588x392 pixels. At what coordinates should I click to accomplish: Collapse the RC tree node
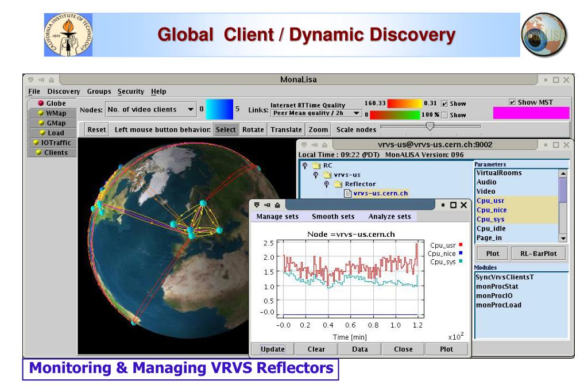(305, 166)
